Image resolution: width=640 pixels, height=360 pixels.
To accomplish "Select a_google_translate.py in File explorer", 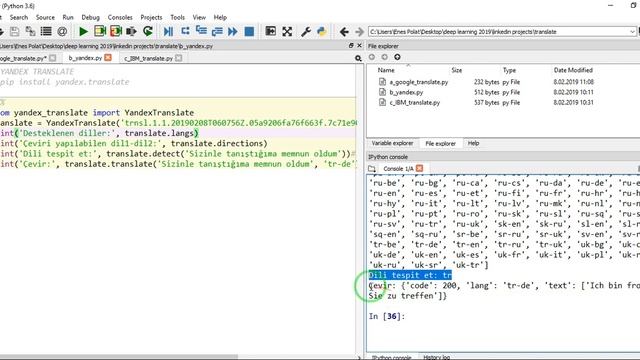I will click(418, 82).
